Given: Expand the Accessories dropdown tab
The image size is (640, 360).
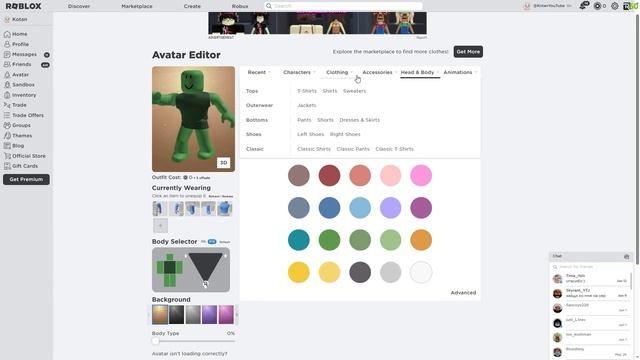Looking at the screenshot, I should (x=379, y=72).
